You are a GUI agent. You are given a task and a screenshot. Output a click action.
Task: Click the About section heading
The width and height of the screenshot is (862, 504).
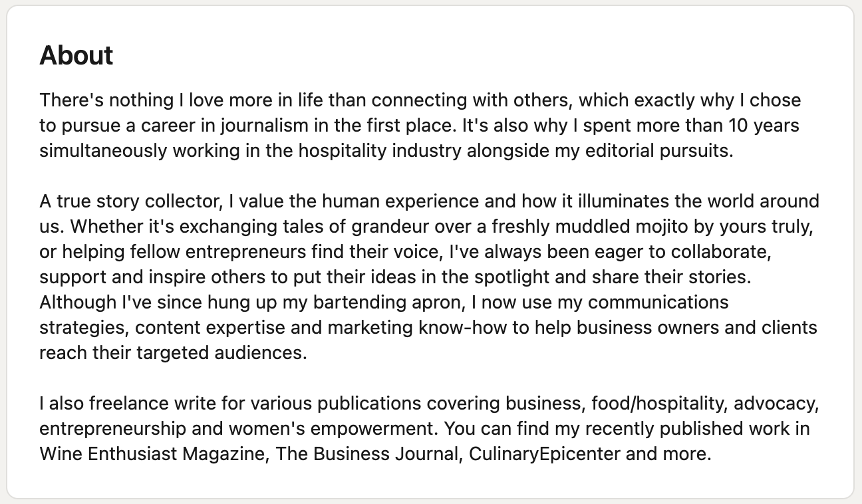tap(76, 56)
